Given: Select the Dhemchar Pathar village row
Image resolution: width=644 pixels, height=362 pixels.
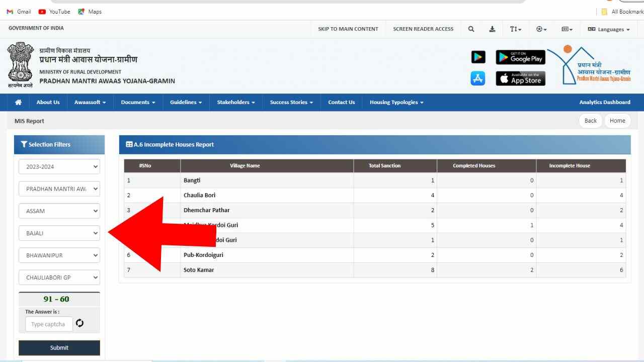Looking at the screenshot, I should (x=375, y=210).
